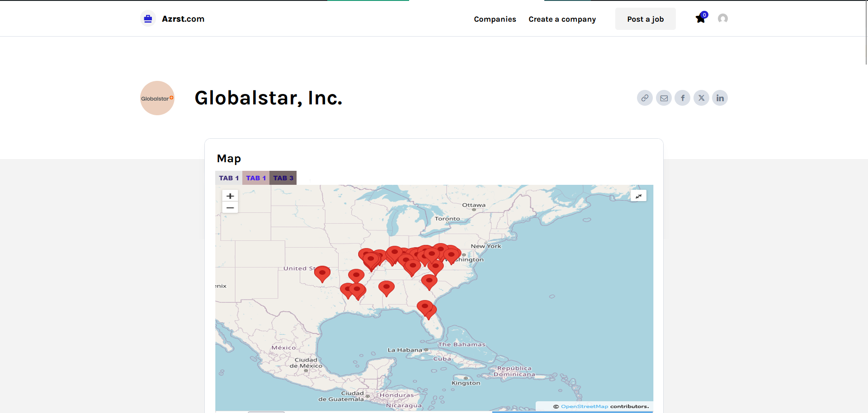Open the favorites star icon
This screenshot has width=868, height=413.
point(701,18)
